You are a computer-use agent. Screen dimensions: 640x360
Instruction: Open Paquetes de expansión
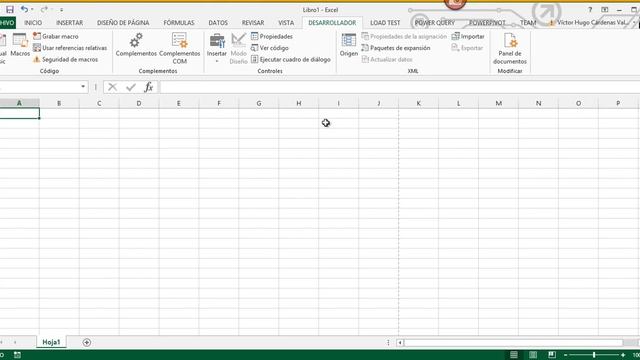396,48
